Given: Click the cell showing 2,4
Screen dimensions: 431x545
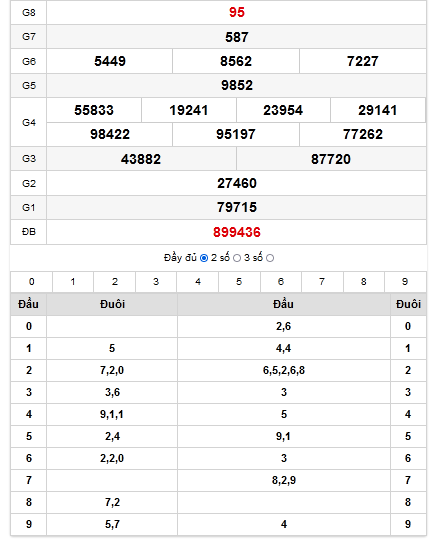Looking at the screenshot, I should [112, 436].
